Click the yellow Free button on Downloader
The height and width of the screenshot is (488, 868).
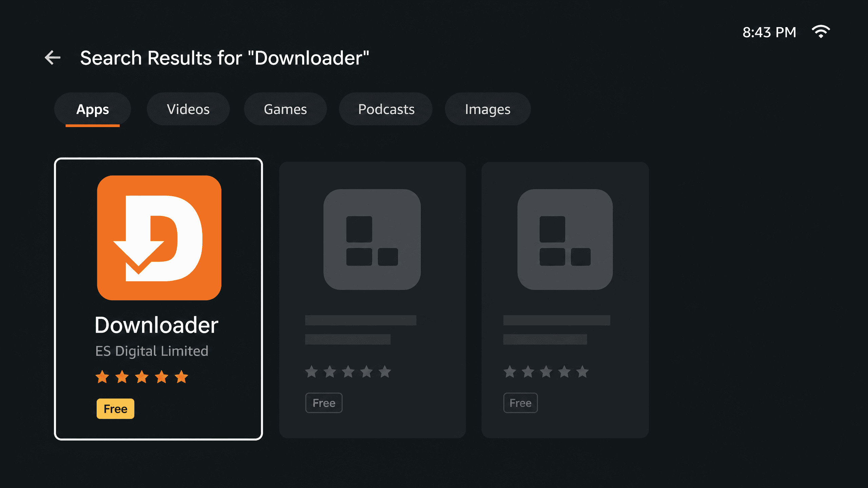(x=116, y=409)
